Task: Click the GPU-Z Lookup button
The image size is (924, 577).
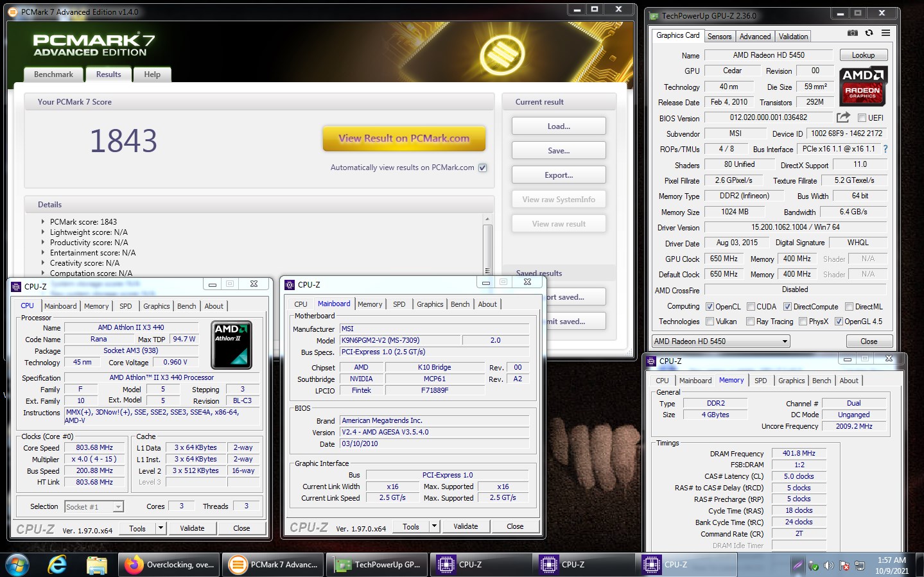Action: (x=863, y=55)
